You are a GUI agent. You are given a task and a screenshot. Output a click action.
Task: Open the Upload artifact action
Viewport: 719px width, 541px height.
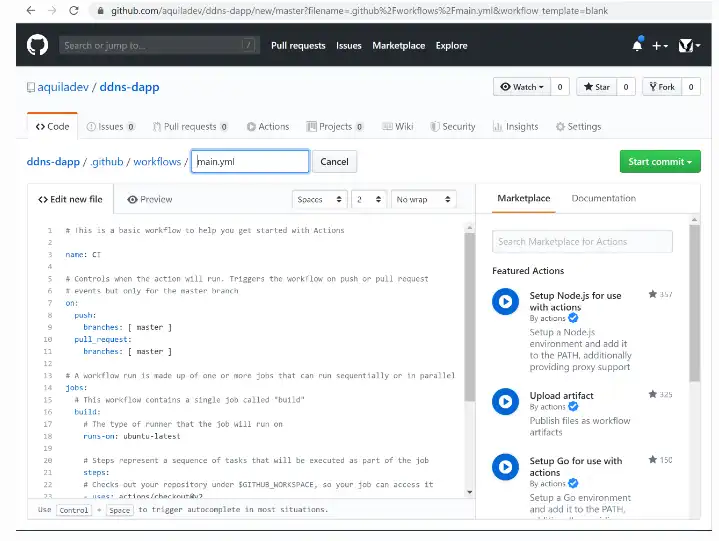tap(561, 395)
